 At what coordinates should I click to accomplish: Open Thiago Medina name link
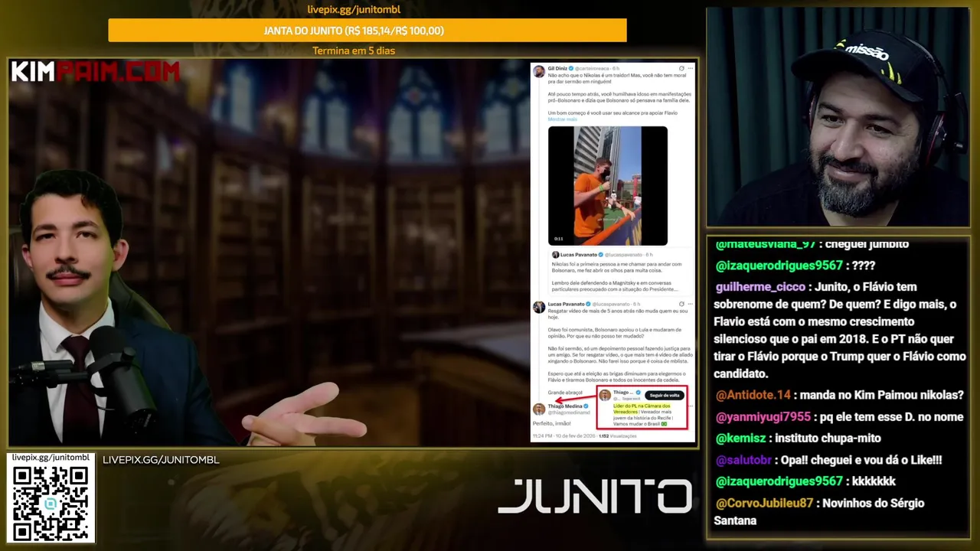(565, 406)
